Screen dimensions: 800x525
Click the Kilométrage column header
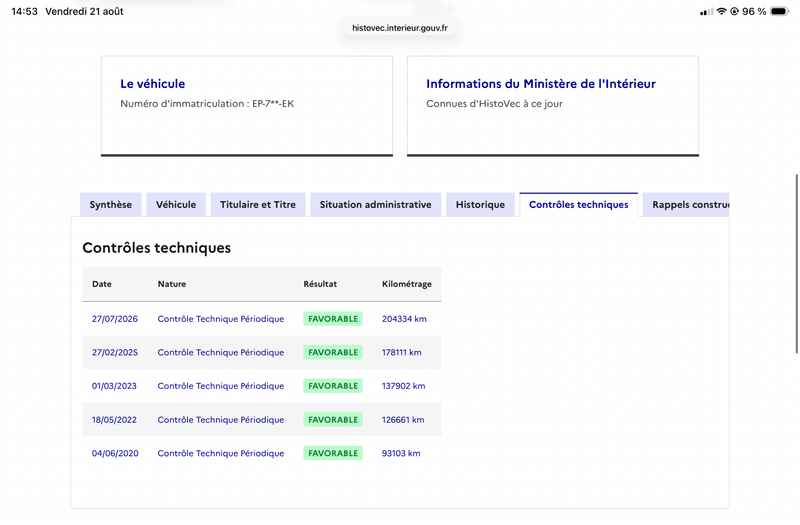point(407,284)
